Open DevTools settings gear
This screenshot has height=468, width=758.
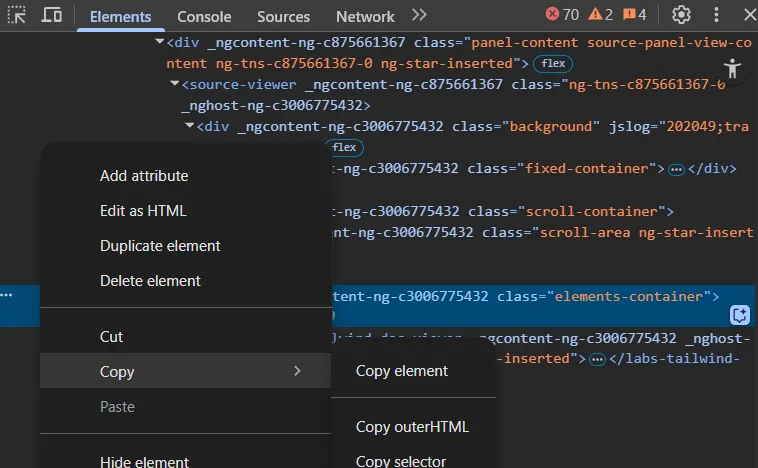pyautogui.click(x=681, y=15)
